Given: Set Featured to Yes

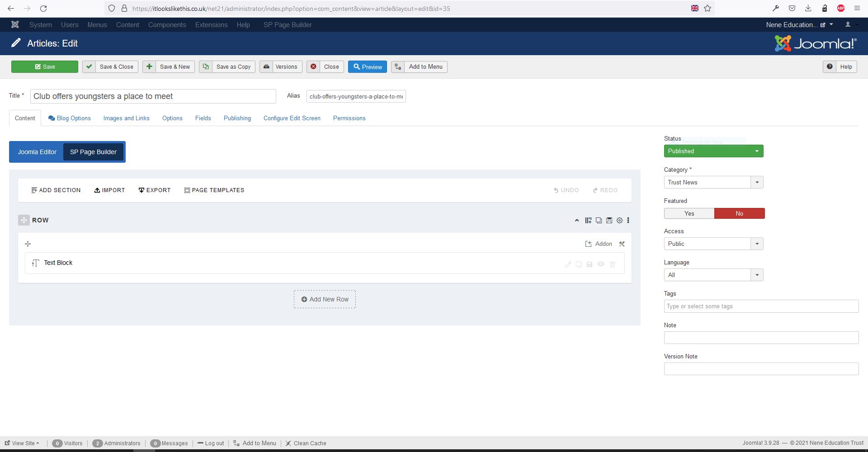Looking at the screenshot, I should tap(689, 213).
